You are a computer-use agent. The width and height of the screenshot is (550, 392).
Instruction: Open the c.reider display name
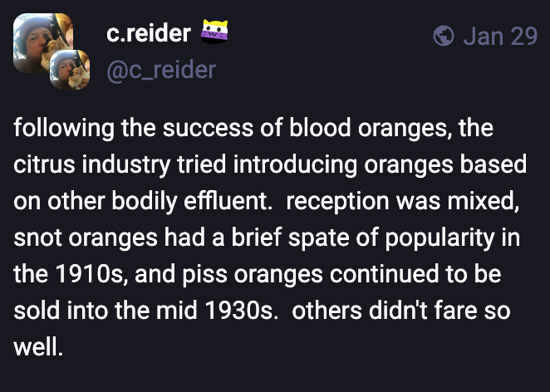pyautogui.click(x=149, y=34)
